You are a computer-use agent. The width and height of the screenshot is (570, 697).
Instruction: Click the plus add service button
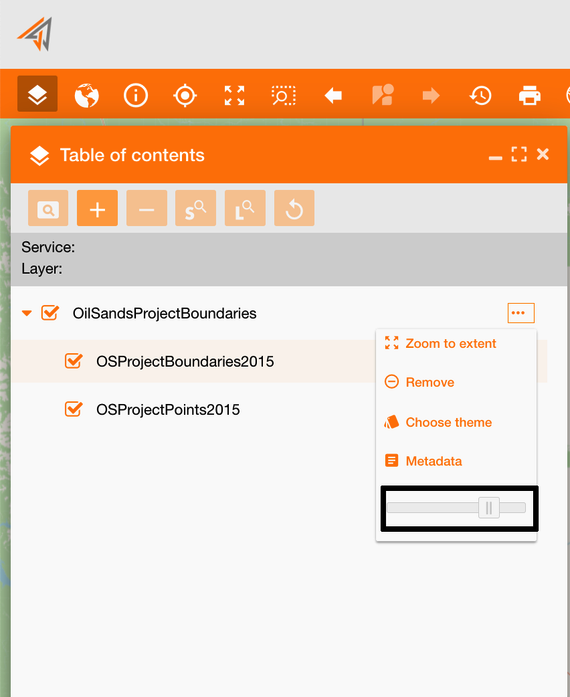(97, 208)
